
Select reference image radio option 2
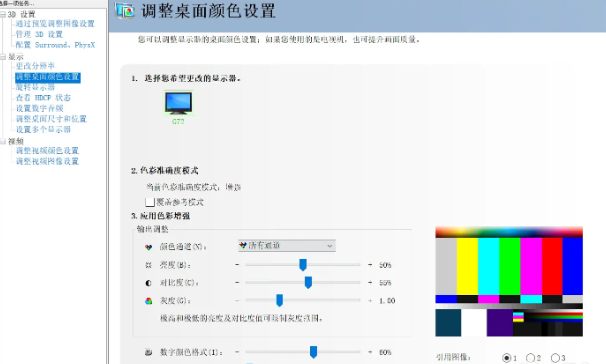(x=530, y=358)
